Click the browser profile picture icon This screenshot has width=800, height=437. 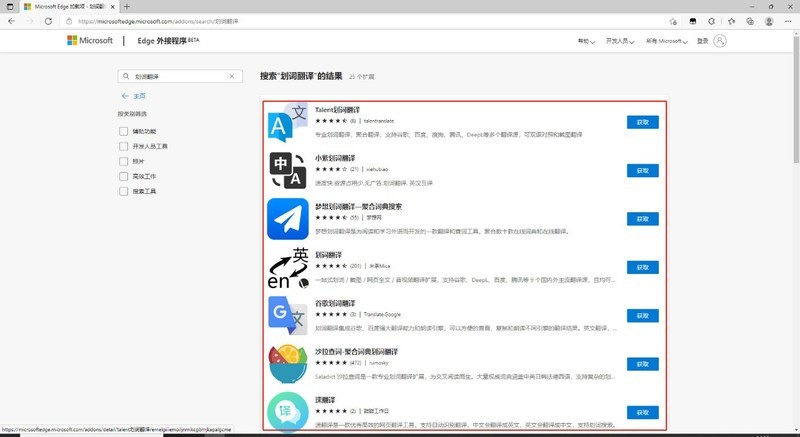click(x=769, y=21)
